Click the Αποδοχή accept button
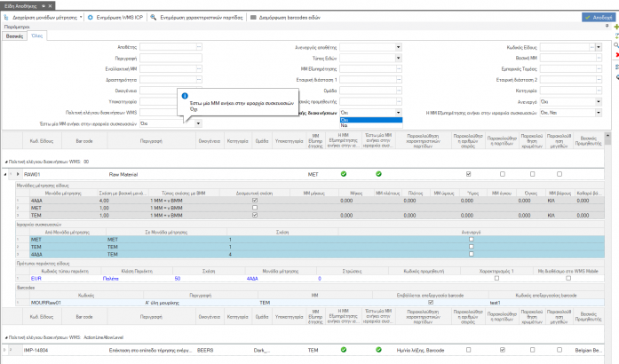619x364 pixels. (599, 18)
